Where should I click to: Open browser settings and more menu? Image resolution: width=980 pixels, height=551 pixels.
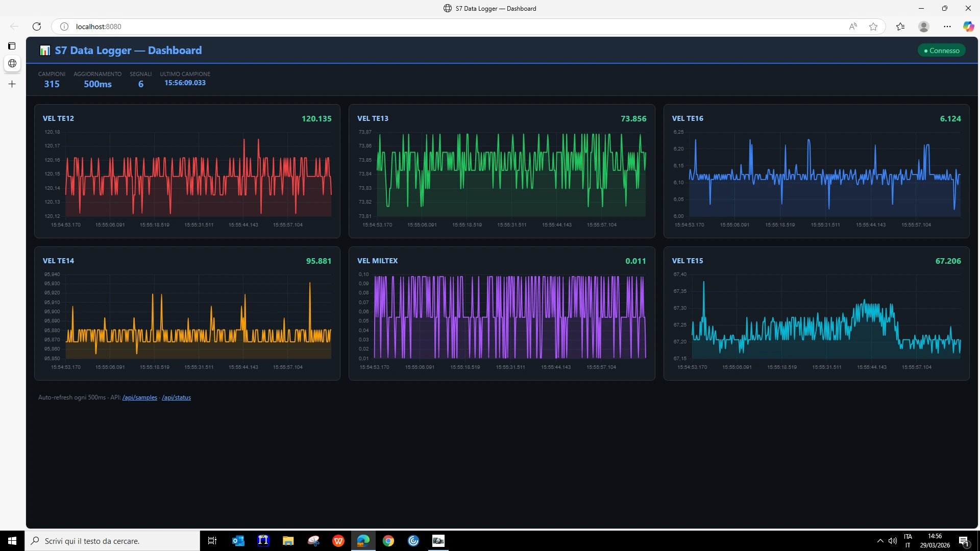[947, 27]
